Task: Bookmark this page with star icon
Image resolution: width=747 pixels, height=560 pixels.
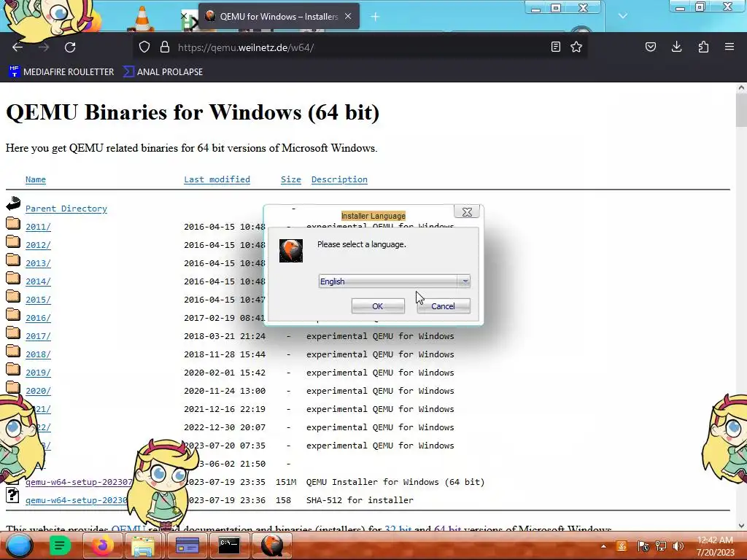Action: pos(576,47)
